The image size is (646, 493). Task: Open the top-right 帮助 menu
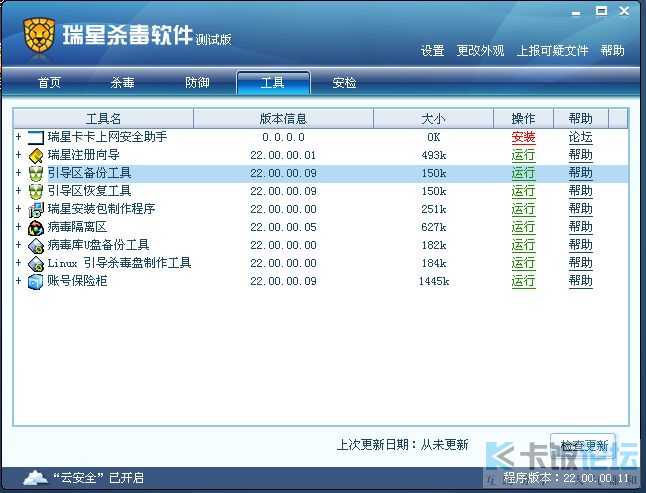[x=612, y=51]
